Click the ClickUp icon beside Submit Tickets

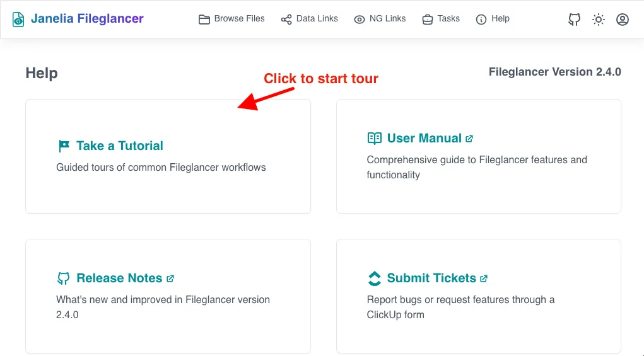tap(375, 278)
